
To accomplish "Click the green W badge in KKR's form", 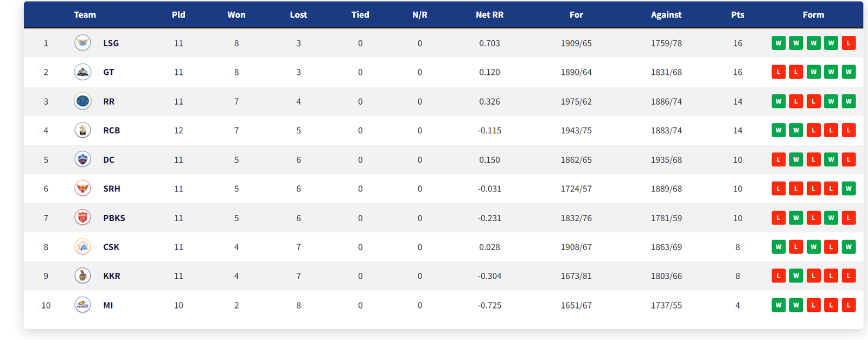I will 796,276.
